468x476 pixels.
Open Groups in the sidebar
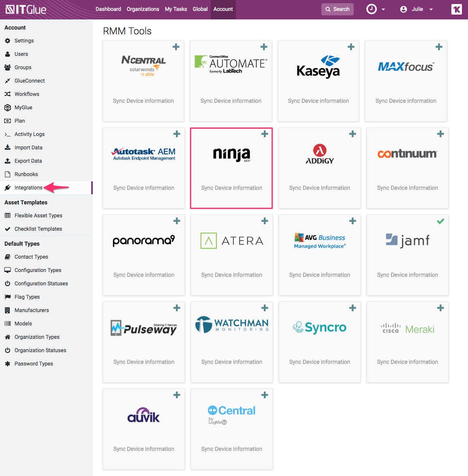click(x=23, y=67)
